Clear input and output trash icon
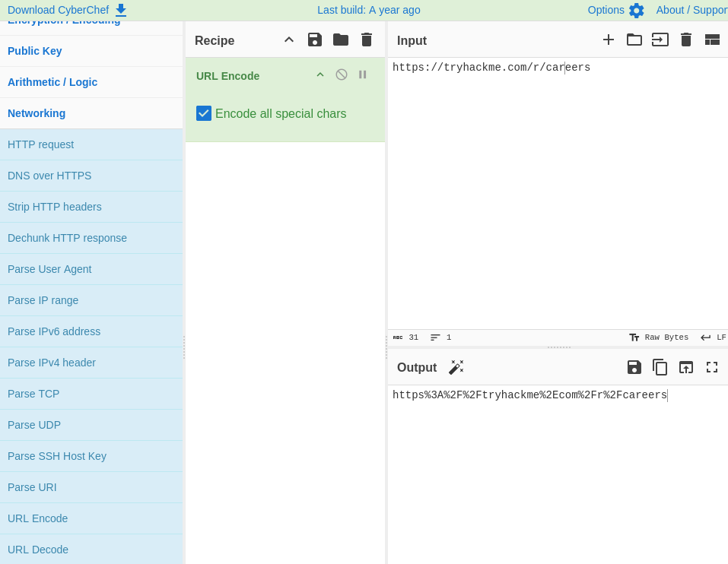Image resolution: width=728 pixels, height=564 pixels. (x=686, y=40)
